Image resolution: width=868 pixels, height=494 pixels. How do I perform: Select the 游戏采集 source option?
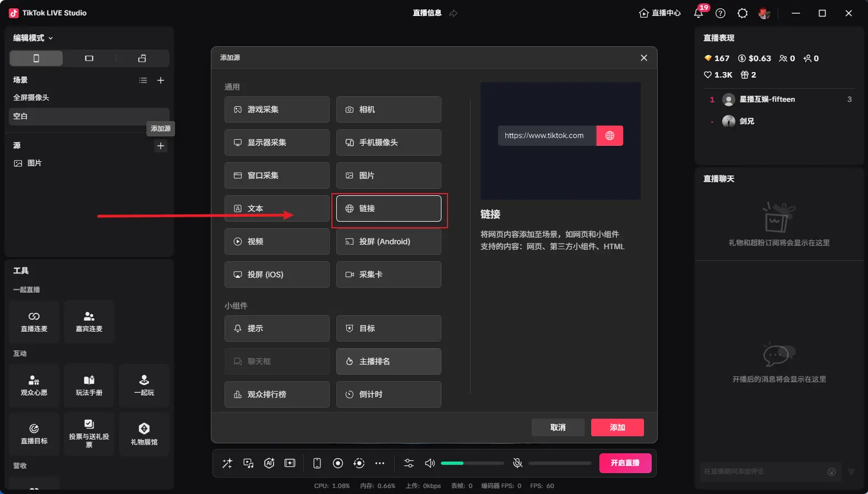tap(277, 109)
